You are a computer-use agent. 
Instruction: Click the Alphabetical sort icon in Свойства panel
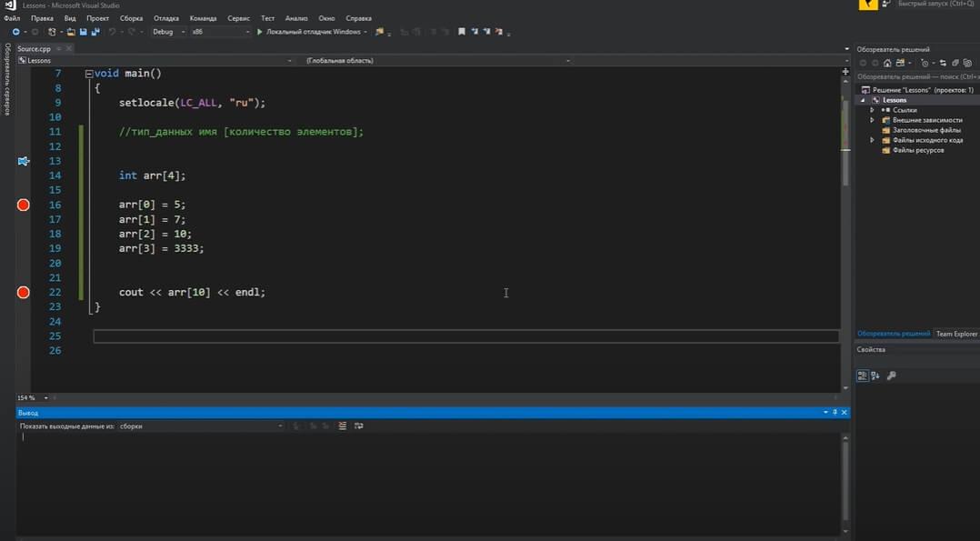click(x=875, y=376)
